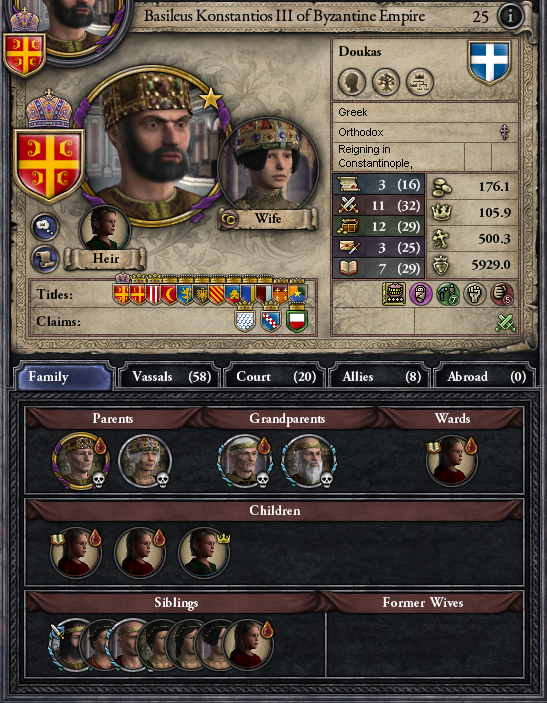
Task: Click the info button beside age 25
Action: [510, 16]
